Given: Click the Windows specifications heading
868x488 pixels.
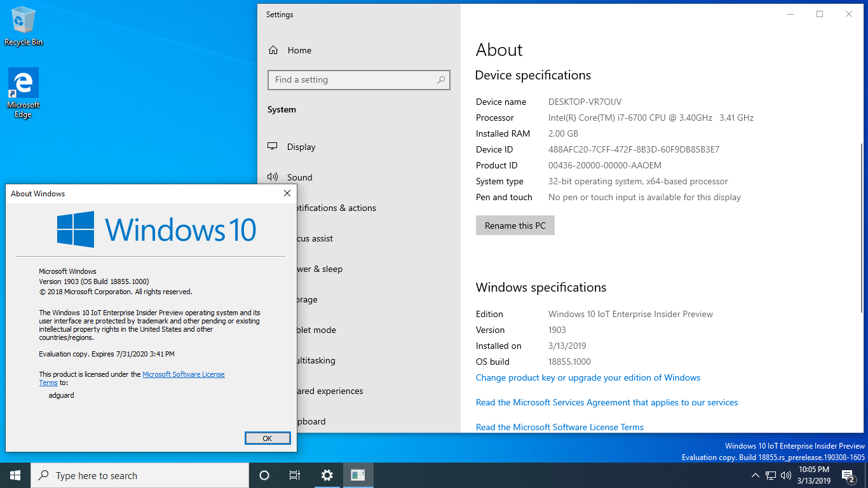Looking at the screenshot, I should pos(541,287).
